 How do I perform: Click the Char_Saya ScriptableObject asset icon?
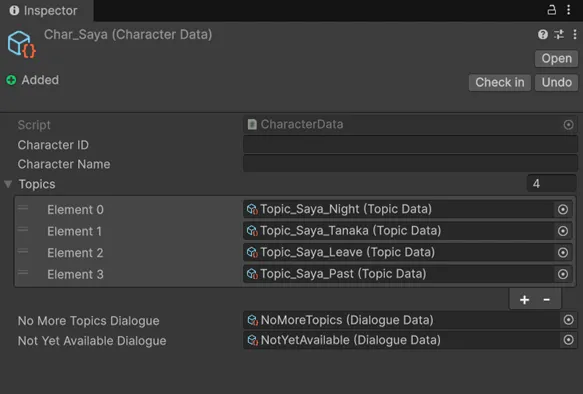point(22,45)
